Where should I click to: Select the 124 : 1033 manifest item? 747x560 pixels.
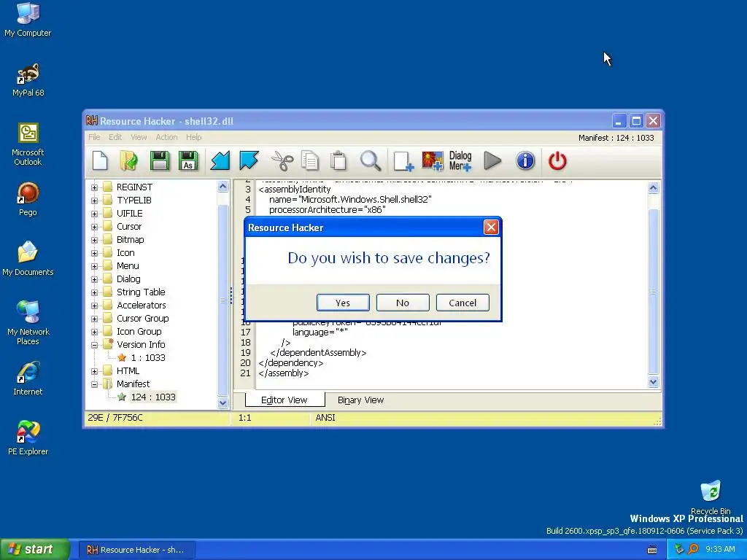153,397
